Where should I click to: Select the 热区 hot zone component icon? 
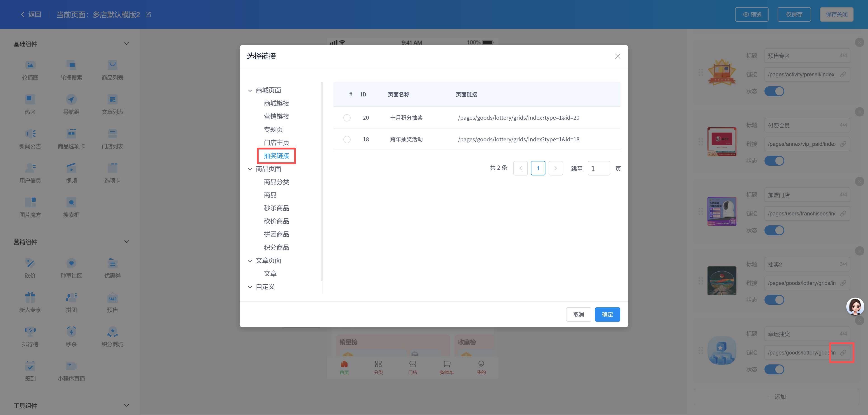(30, 99)
